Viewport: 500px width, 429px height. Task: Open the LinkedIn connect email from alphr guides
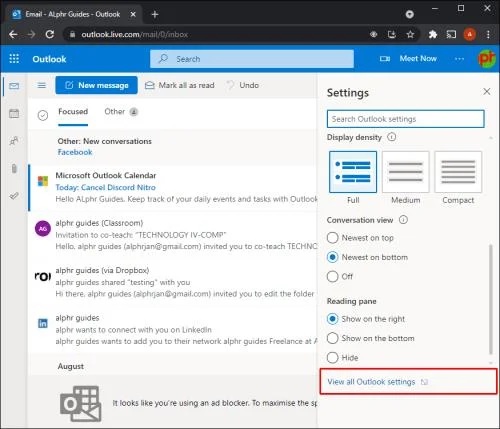(173, 329)
